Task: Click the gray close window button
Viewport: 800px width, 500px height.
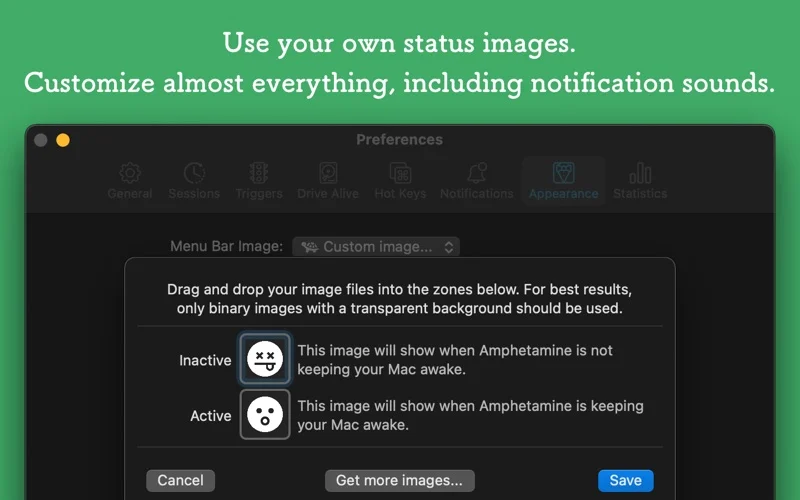Action: pos(41,140)
